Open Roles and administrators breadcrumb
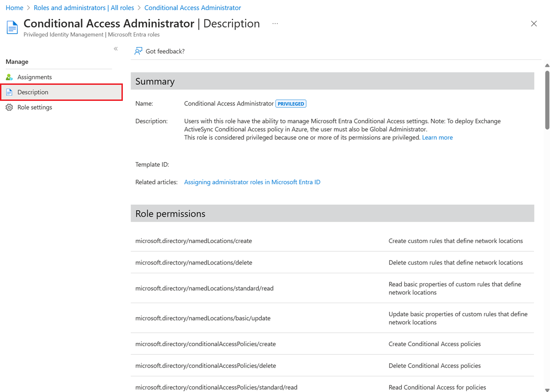The image size is (550, 392). 84,8
